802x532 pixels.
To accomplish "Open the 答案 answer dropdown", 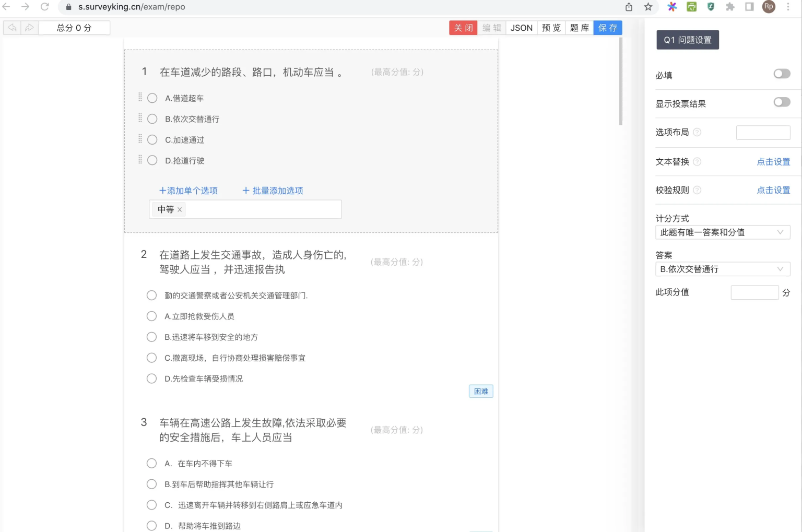I will [x=723, y=269].
